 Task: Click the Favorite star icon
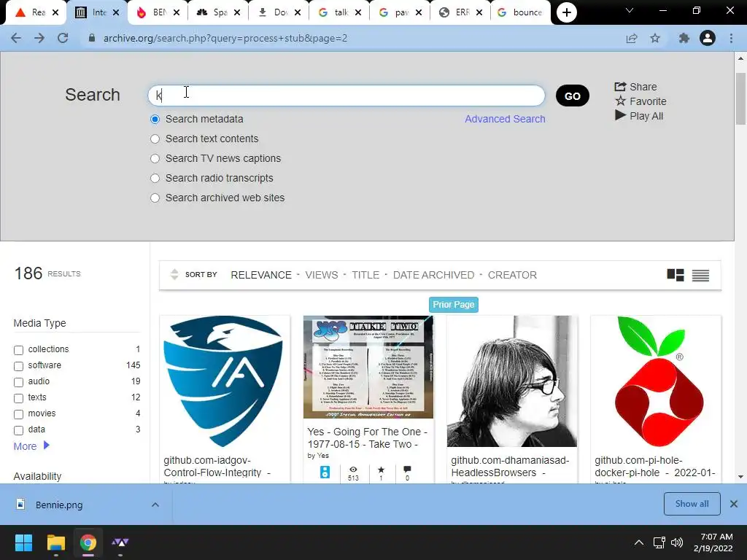pyautogui.click(x=620, y=101)
